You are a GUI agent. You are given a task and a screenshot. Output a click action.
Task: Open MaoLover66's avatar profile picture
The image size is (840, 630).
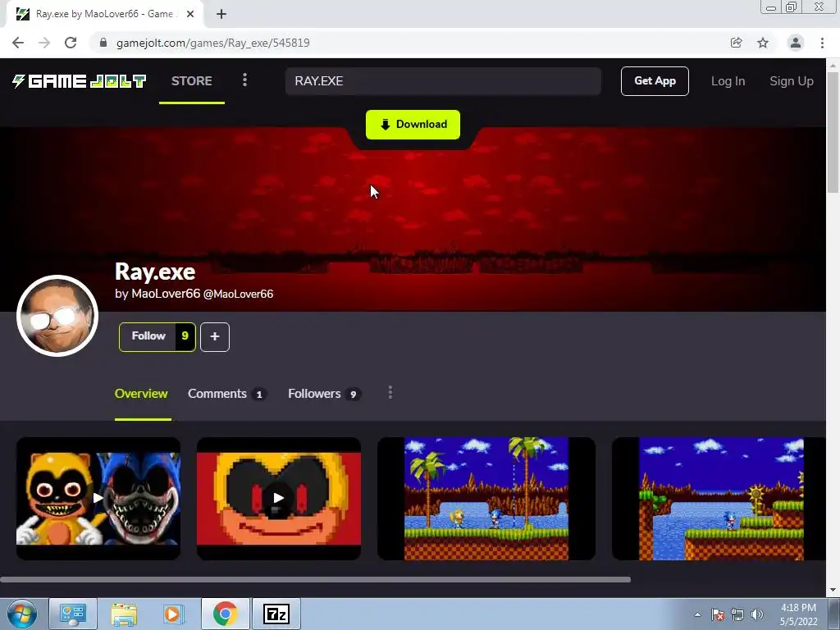tap(57, 316)
